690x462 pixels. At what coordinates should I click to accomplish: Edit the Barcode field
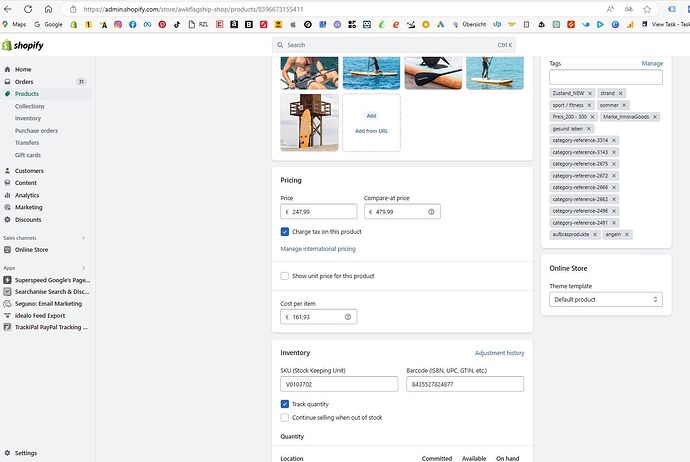point(465,384)
